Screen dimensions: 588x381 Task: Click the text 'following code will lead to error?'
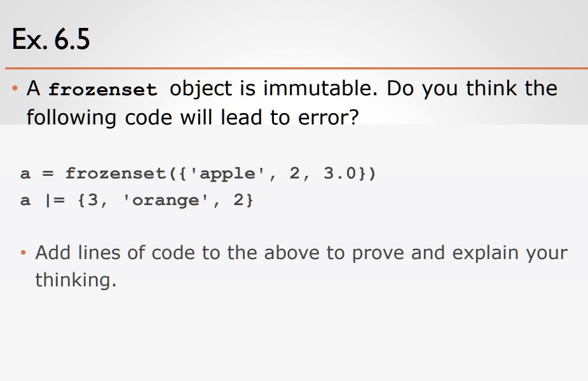[193, 117]
